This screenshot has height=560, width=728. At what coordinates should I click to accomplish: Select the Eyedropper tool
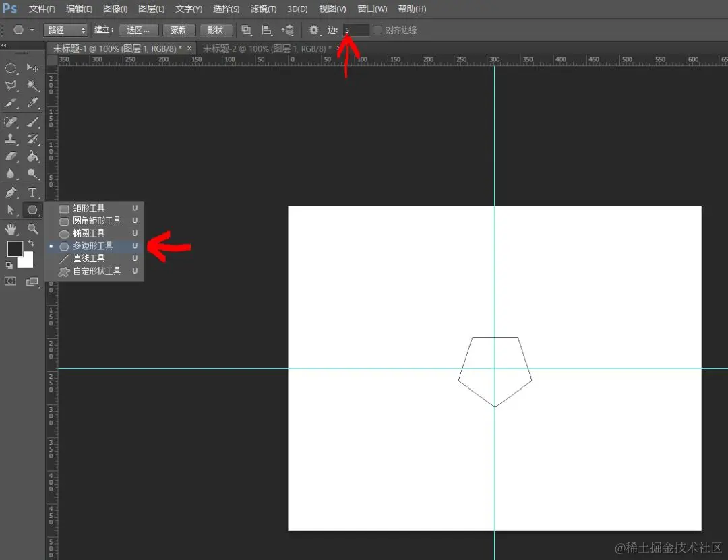(x=32, y=103)
